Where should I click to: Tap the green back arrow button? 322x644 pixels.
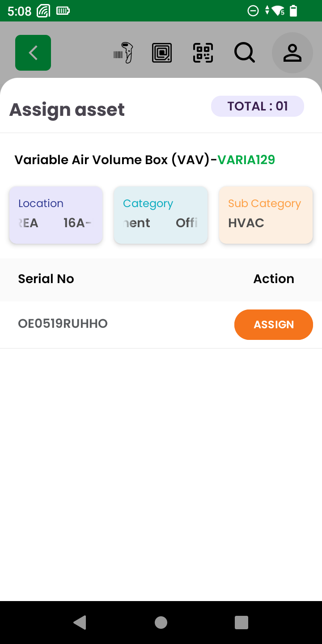[x=33, y=53]
